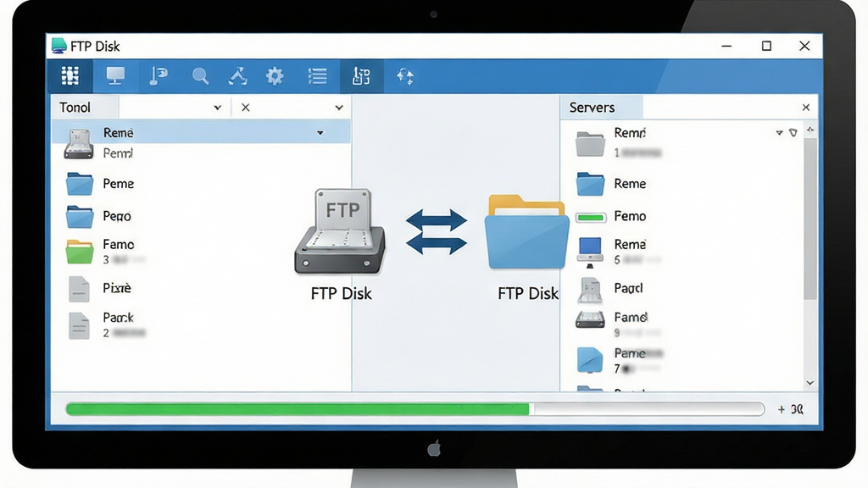This screenshot has height=488, width=868.
Task: Click the transfer arrows in center
Action: (437, 232)
